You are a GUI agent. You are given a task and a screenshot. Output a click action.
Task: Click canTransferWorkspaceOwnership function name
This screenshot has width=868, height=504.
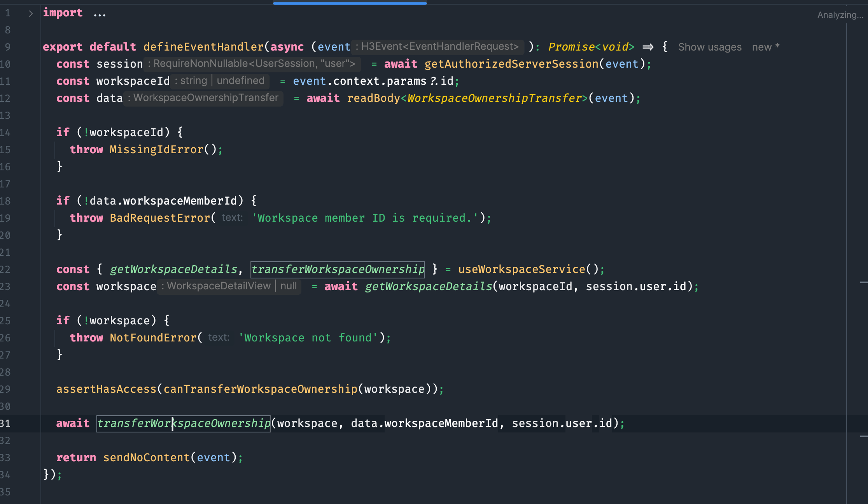[x=260, y=389]
